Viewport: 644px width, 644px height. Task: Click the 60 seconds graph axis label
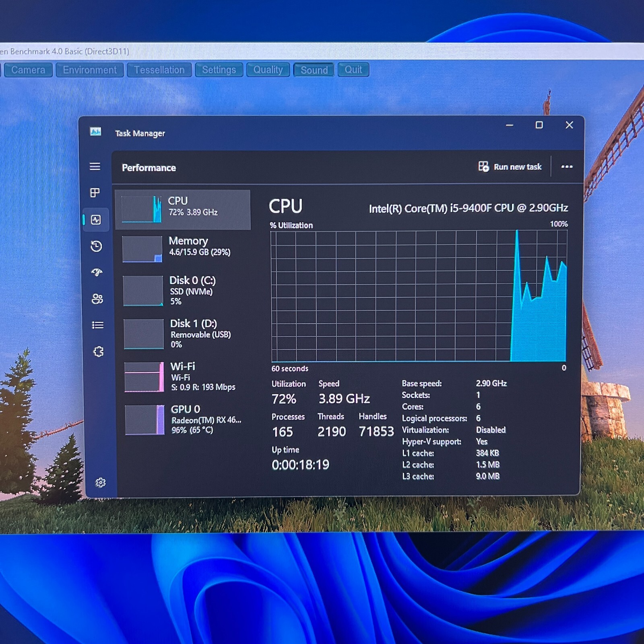tap(290, 368)
